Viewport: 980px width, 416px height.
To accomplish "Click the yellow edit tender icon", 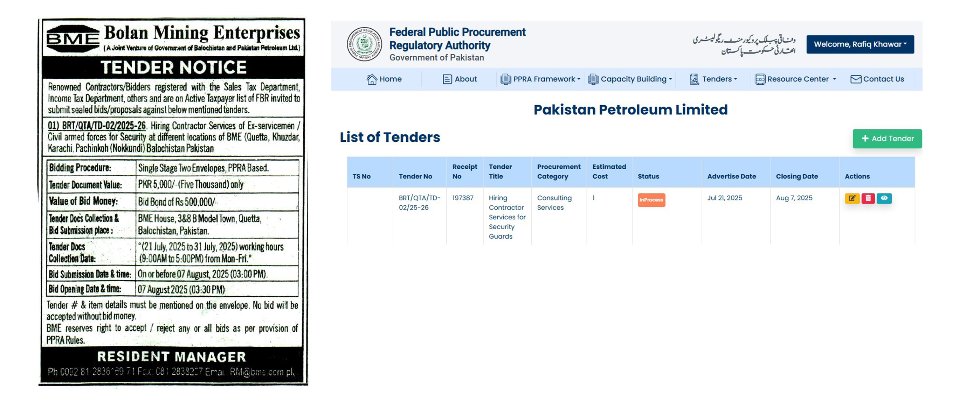I will (852, 198).
